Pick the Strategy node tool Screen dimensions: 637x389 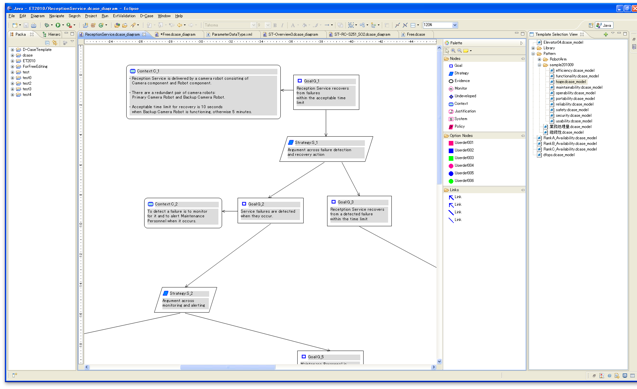tap(459, 73)
